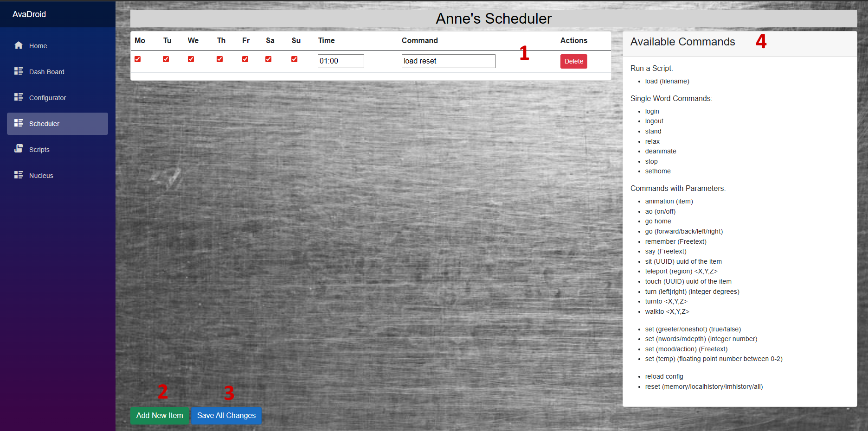The width and height of the screenshot is (868, 431).
Task: Click the Nucleus sidebar icon
Action: [19, 175]
